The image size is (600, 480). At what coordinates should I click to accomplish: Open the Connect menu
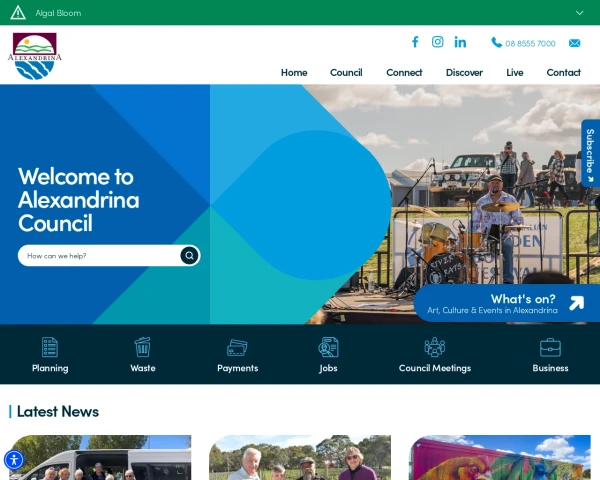[404, 72]
